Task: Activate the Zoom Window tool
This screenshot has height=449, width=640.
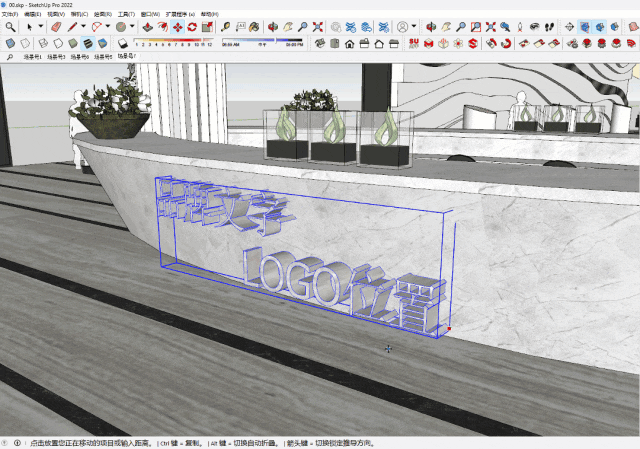Action: tap(476, 27)
